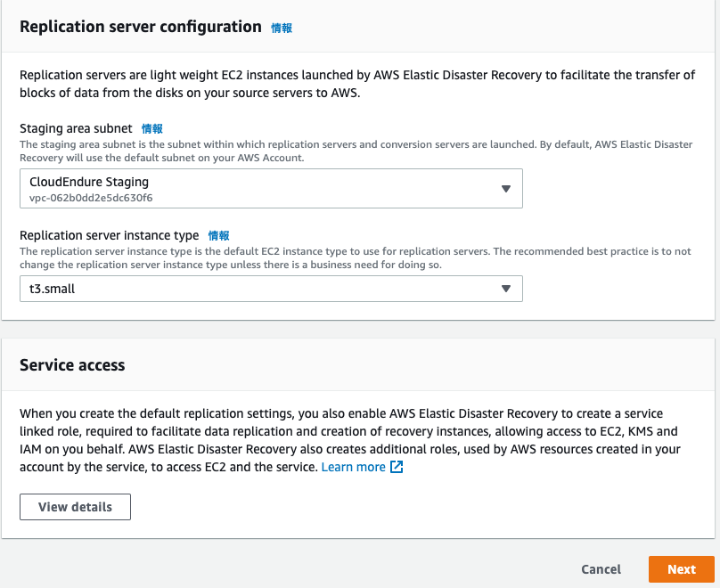
Task: Select the vpc-062b0dd2e5dc630f6 text in the subnet box
Action: pyautogui.click(x=91, y=198)
